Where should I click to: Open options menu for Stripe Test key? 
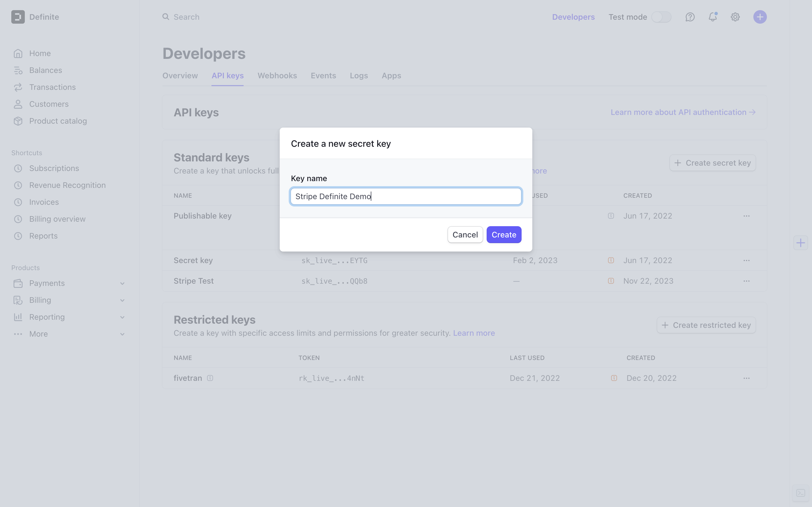pos(746,281)
